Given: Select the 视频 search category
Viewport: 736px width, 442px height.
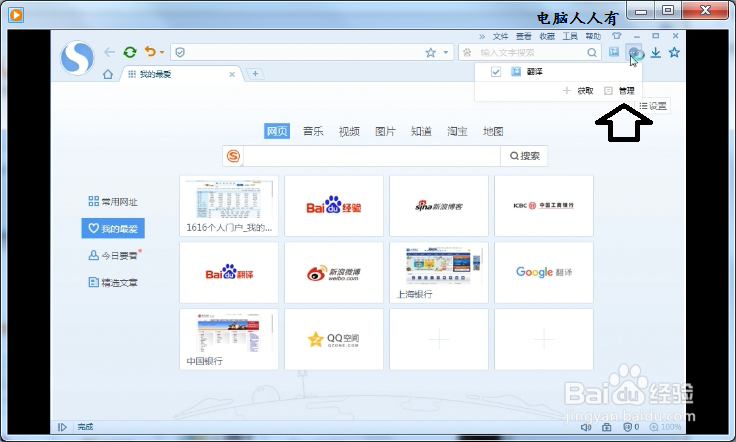Looking at the screenshot, I should (349, 131).
